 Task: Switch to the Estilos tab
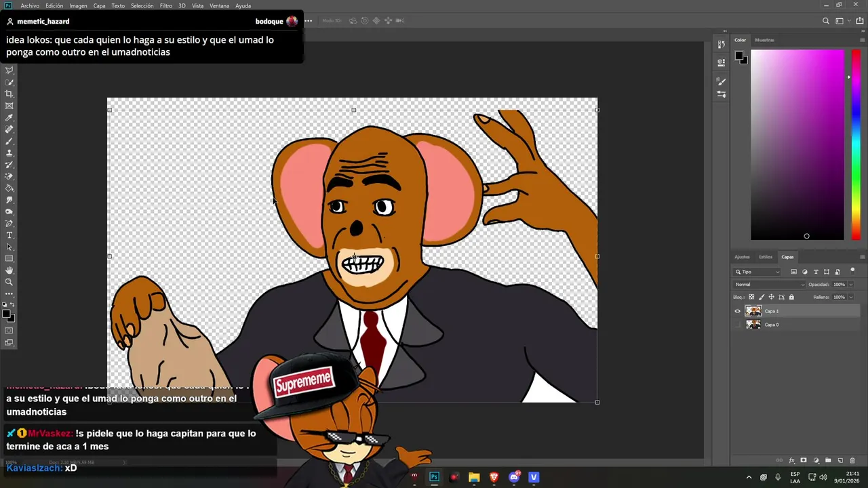tap(766, 257)
